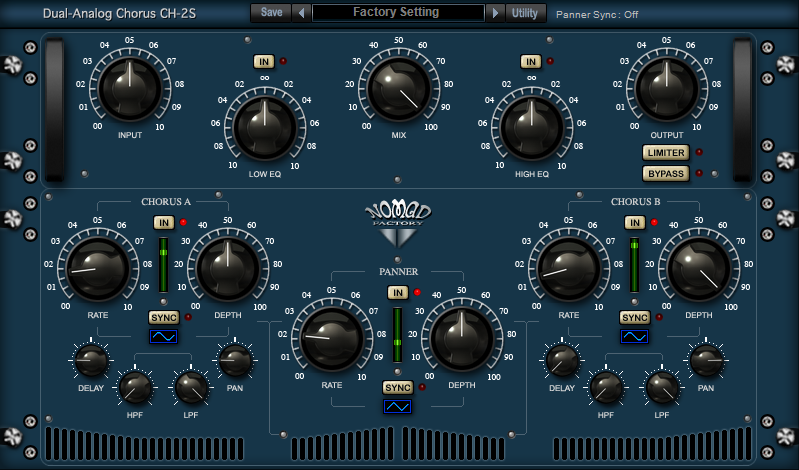Toggle Chorus B IN switch
Viewport: 799px width, 470px height.
634,223
